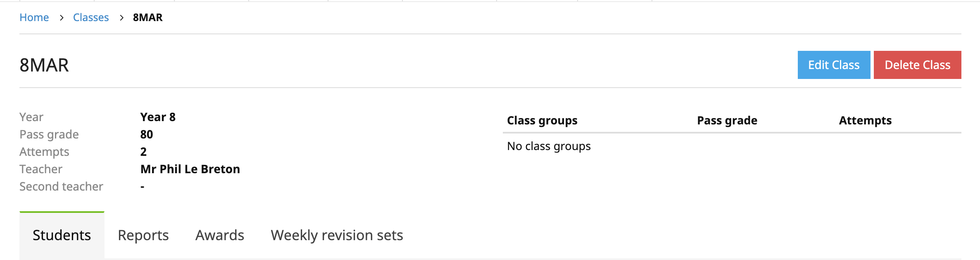This screenshot has width=980, height=260.
Task: Click the Second teacher dash value
Action: click(143, 186)
